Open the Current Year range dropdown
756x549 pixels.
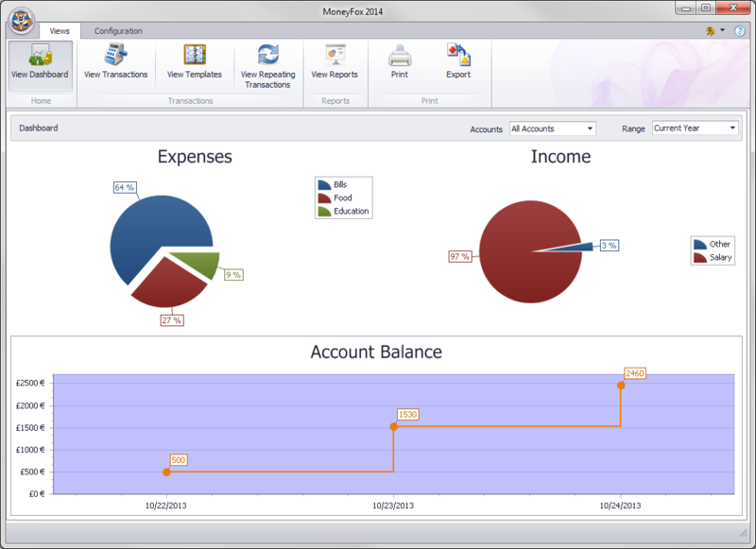(x=695, y=129)
